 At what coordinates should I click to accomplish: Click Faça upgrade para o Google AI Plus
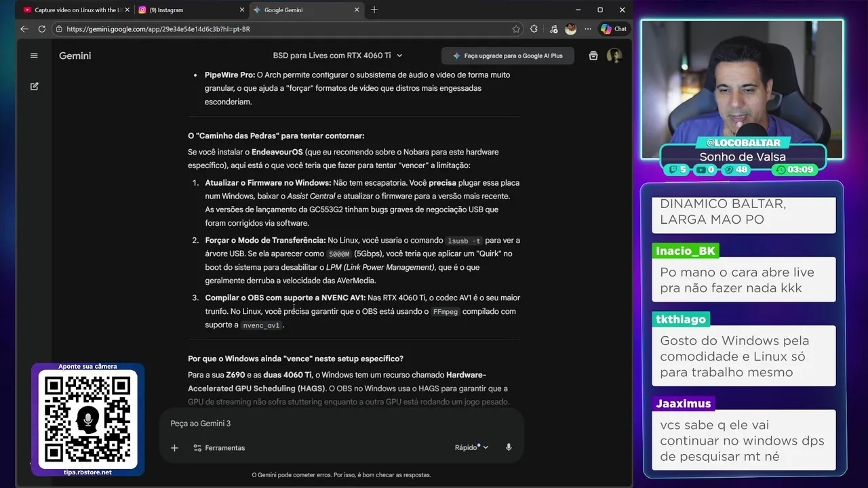point(508,56)
